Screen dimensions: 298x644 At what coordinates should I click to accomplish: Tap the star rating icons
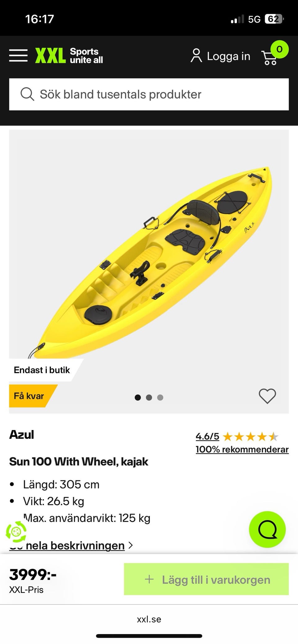click(251, 437)
